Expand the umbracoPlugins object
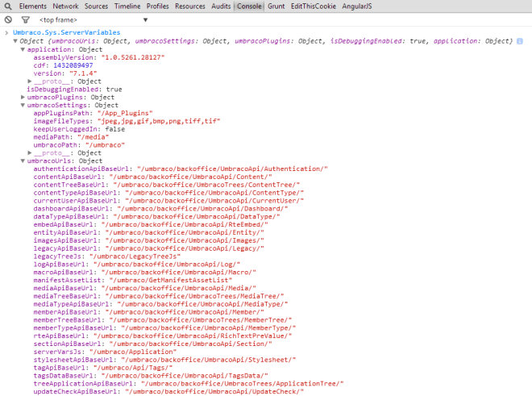Image resolution: width=532 pixels, height=396 pixels. coord(23,97)
